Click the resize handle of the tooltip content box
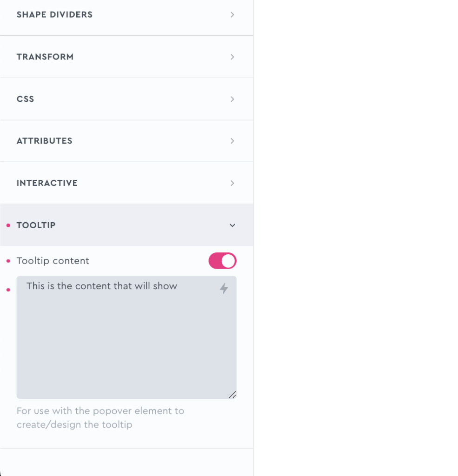458x476 pixels. pyautogui.click(x=233, y=394)
